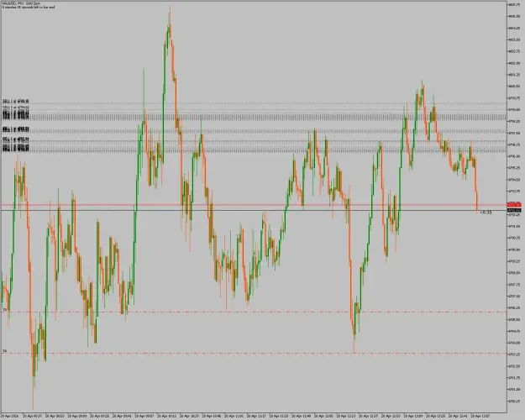Select the red highlighted price label on price axis
This screenshot has width=525, height=420.
click(514, 204)
